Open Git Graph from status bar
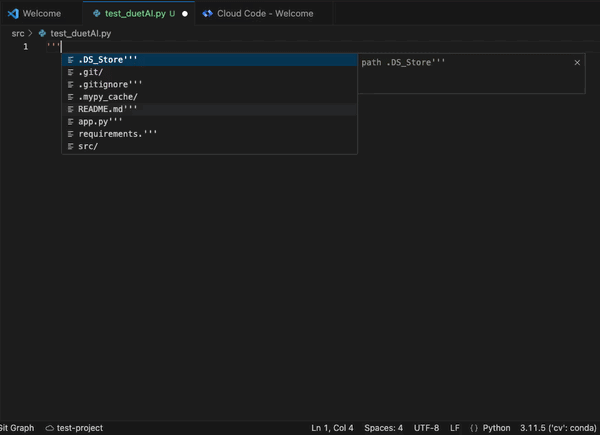The width and height of the screenshot is (600, 435). click(x=17, y=428)
